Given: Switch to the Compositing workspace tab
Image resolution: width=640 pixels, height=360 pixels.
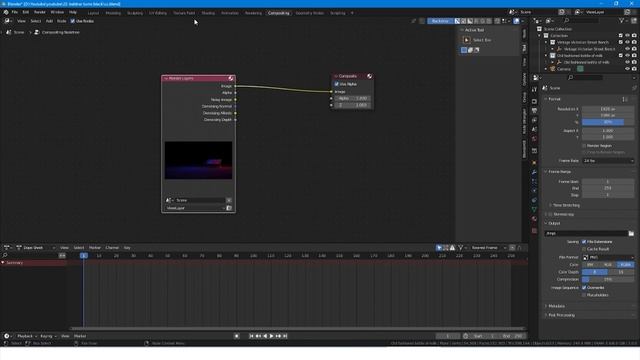Looking at the screenshot, I should point(279,13).
